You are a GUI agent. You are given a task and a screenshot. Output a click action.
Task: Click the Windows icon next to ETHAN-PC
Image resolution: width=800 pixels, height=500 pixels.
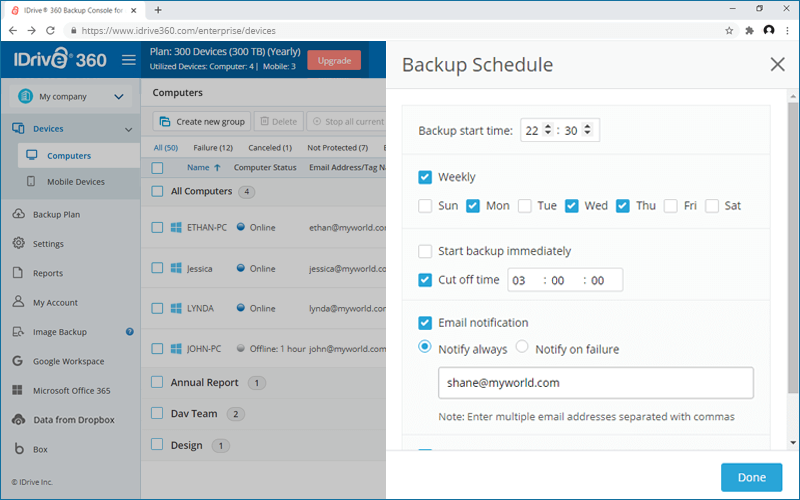176,228
